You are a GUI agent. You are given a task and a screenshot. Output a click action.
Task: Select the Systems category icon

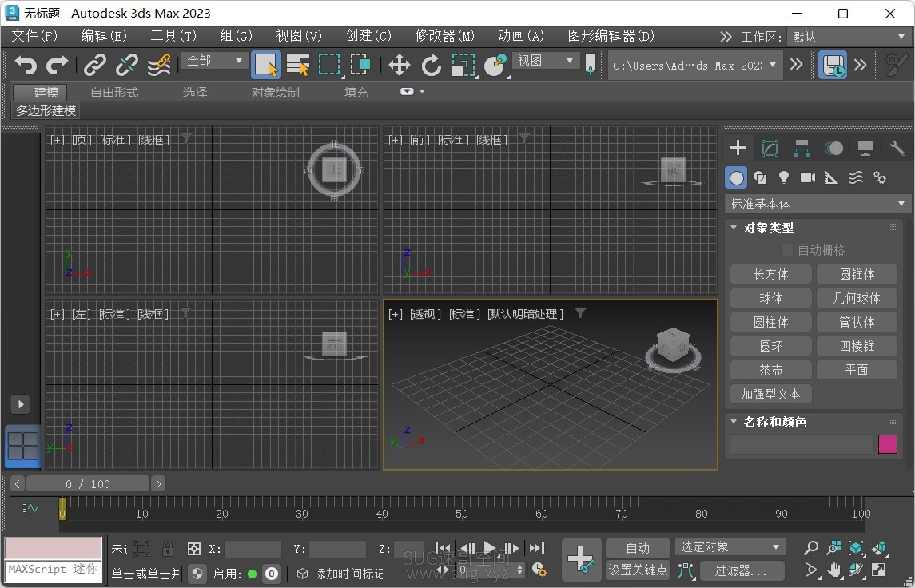point(879,178)
